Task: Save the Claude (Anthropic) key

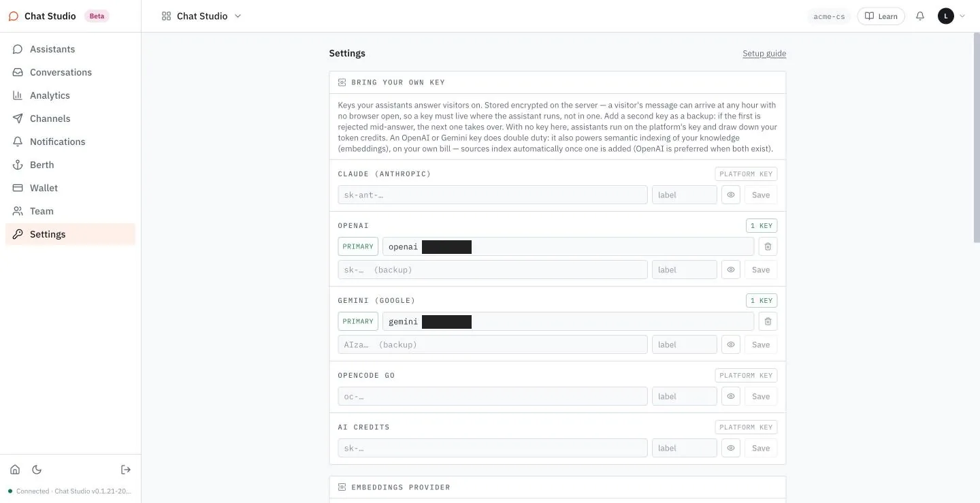Action: [761, 195]
